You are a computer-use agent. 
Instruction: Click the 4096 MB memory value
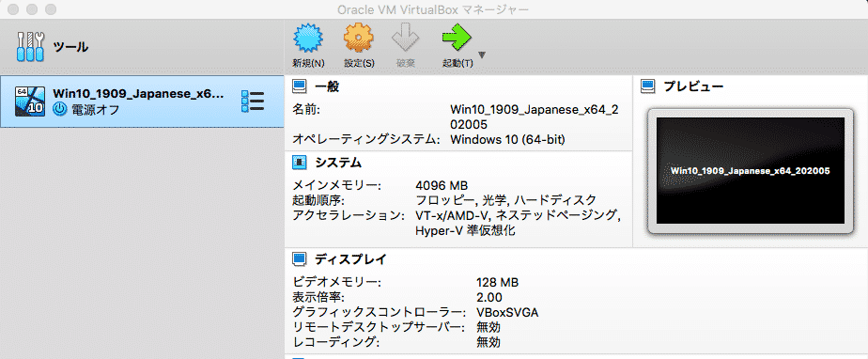point(442,185)
